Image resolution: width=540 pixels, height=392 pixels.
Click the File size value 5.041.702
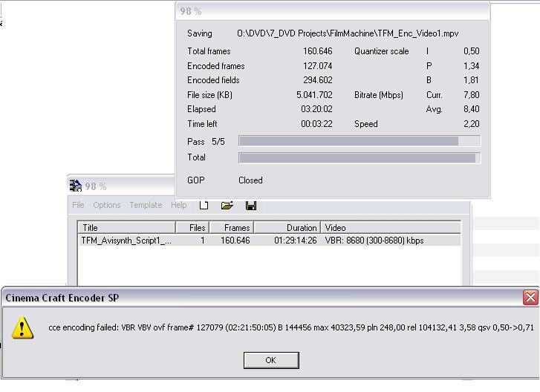point(314,94)
